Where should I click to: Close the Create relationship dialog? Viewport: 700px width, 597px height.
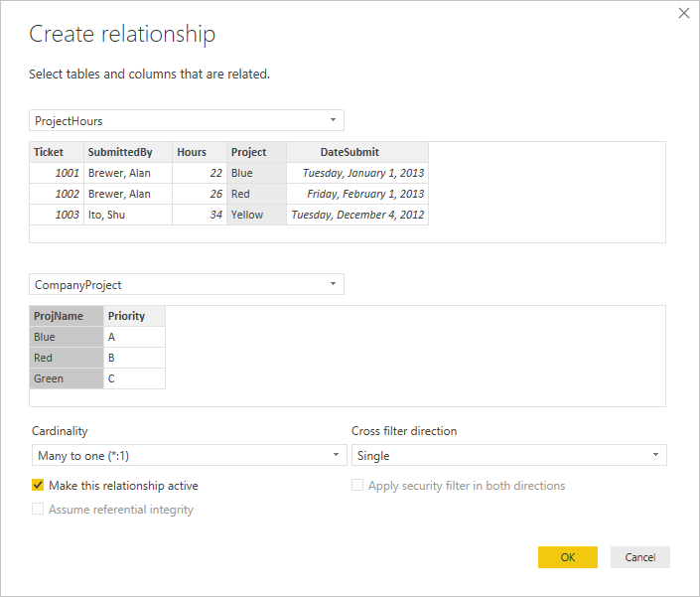point(683,13)
